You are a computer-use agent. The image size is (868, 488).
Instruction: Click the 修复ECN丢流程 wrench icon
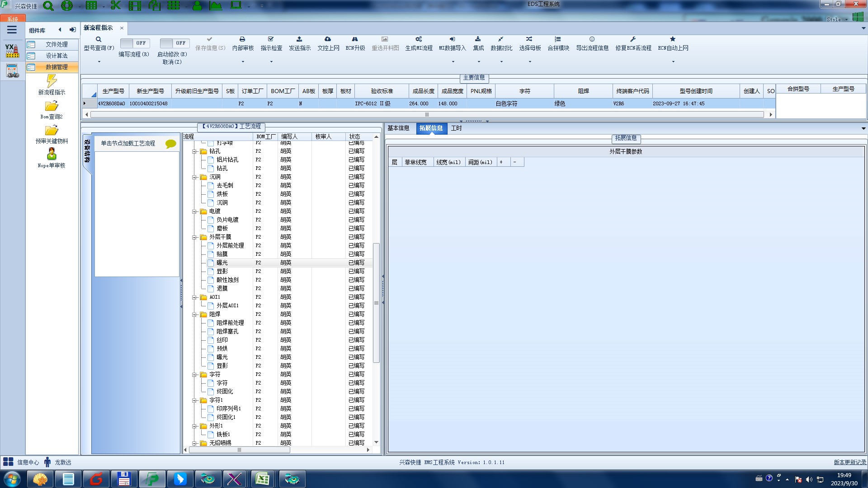click(633, 39)
